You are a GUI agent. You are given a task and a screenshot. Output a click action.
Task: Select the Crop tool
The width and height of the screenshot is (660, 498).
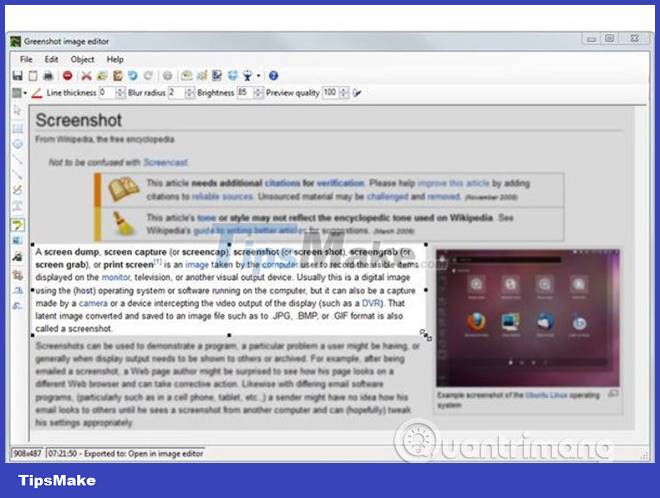[17, 275]
